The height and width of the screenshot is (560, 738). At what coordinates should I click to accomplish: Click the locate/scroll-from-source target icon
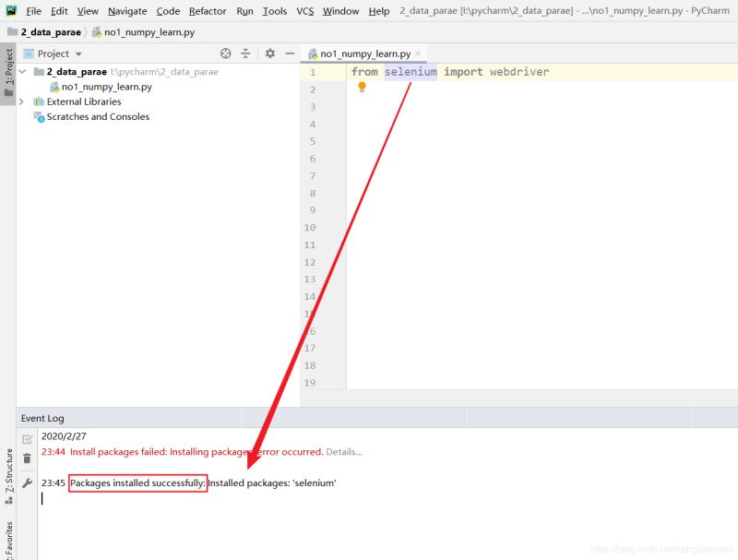coord(226,54)
